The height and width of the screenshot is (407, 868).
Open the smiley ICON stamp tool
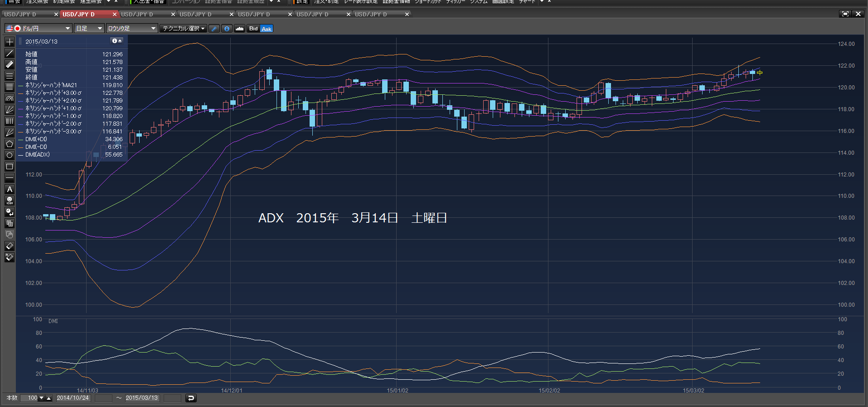9,201
